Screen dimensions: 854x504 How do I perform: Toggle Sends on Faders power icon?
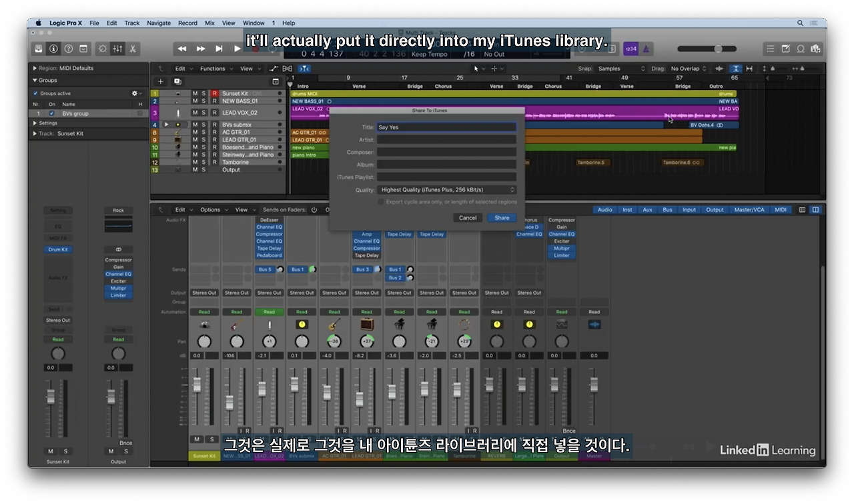[x=314, y=209]
